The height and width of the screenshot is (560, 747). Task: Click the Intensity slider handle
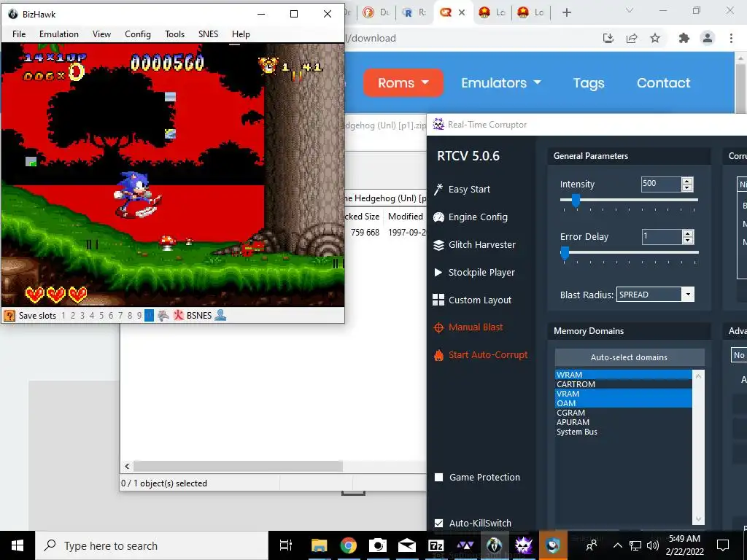576,201
